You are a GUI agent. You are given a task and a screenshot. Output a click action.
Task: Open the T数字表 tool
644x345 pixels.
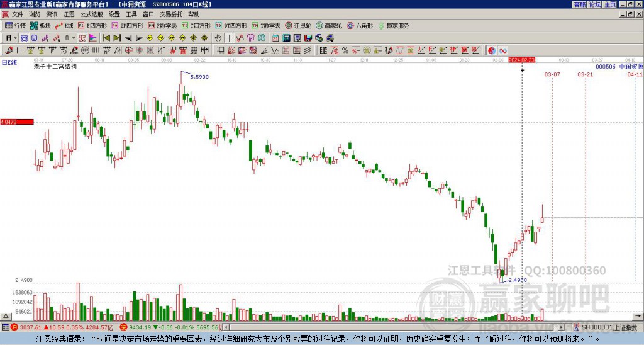pyautogui.click(x=266, y=25)
